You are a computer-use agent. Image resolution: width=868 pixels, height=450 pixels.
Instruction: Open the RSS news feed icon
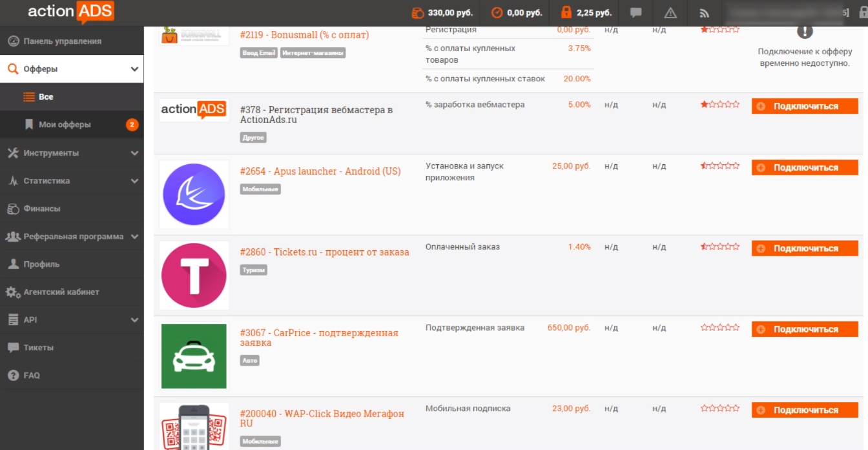[x=705, y=12]
